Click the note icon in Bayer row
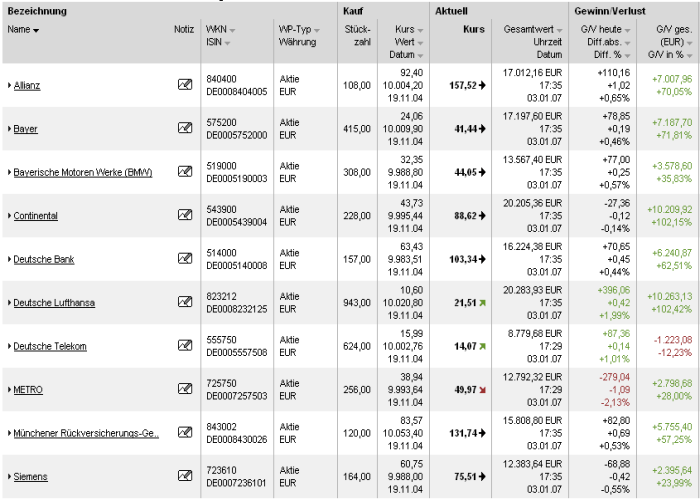 [x=184, y=128]
